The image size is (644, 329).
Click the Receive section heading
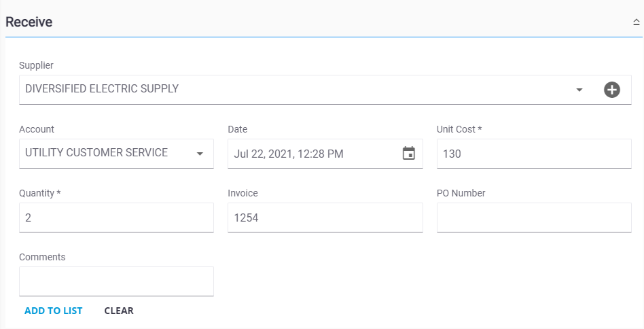pyautogui.click(x=29, y=22)
